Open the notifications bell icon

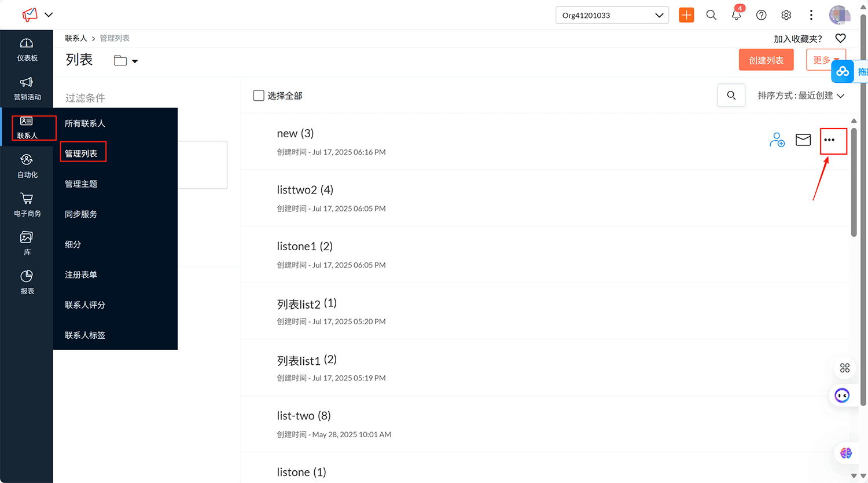(736, 15)
